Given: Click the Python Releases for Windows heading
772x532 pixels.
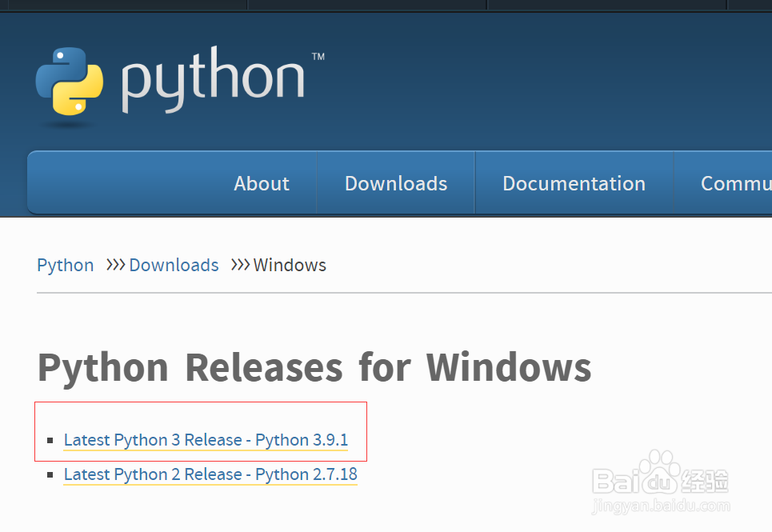Looking at the screenshot, I should click(x=314, y=367).
